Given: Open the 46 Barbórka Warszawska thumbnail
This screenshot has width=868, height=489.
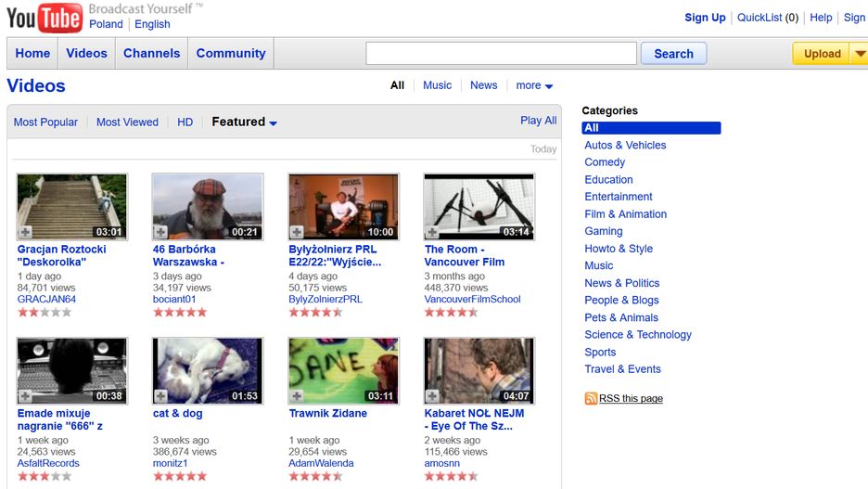Looking at the screenshot, I should [x=208, y=207].
